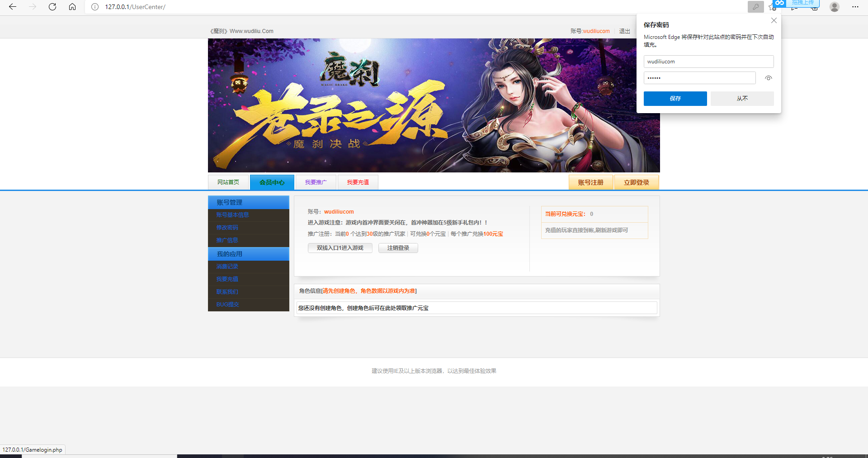
Task: Open 修改密码 in the sidebar
Action: pos(227,228)
